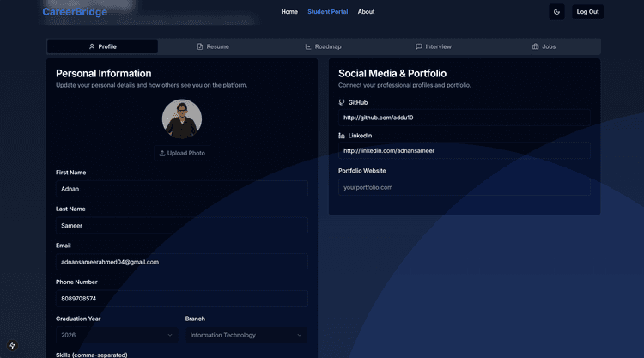This screenshot has height=358, width=644.
Task: Focus the LinkedIn URL input field
Action: 465,151
